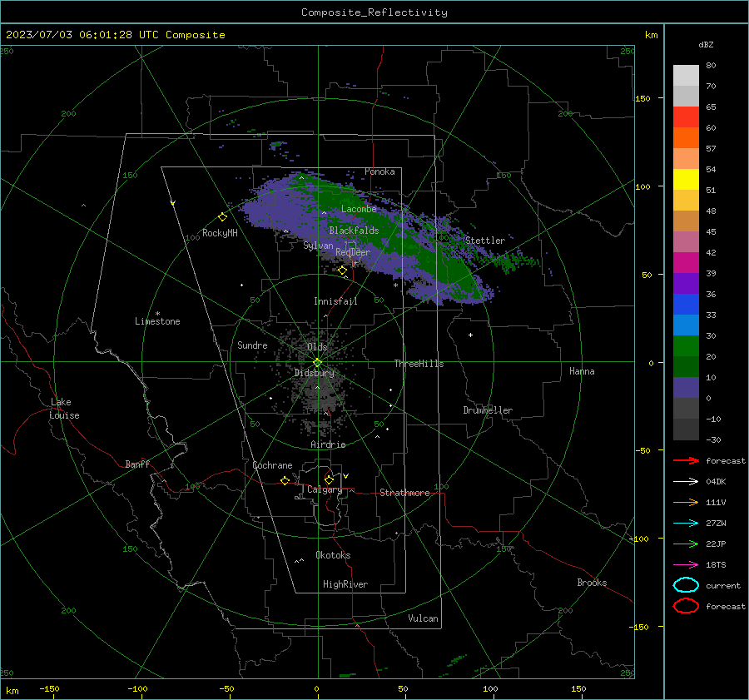Click the -150 label on bottom axis
The image size is (749, 700).
coord(49,688)
